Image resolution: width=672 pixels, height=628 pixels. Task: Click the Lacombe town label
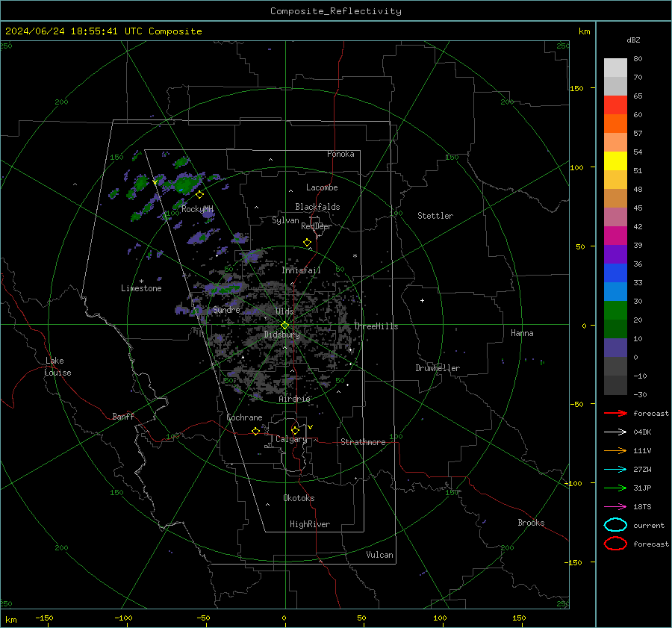click(x=322, y=187)
